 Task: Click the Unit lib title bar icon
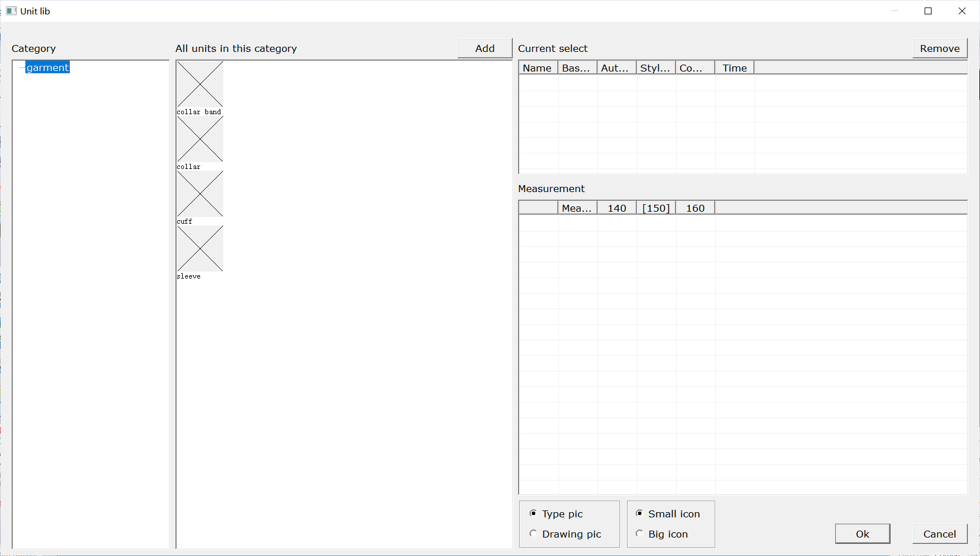[x=11, y=11]
